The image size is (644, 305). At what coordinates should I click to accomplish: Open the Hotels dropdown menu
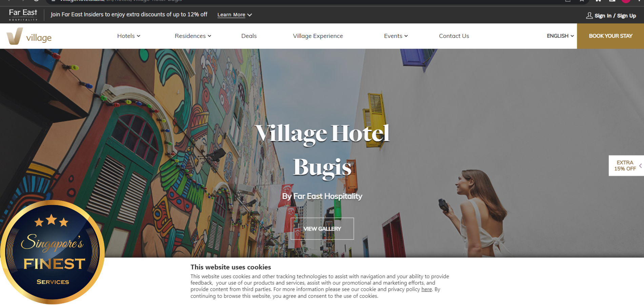128,36
